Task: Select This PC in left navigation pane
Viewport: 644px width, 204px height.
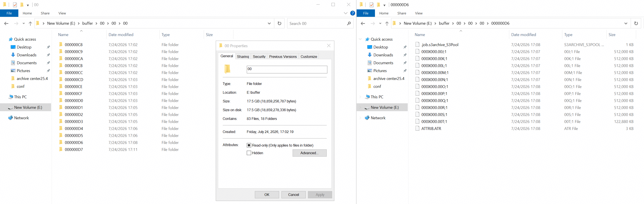Action: (20, 97)
